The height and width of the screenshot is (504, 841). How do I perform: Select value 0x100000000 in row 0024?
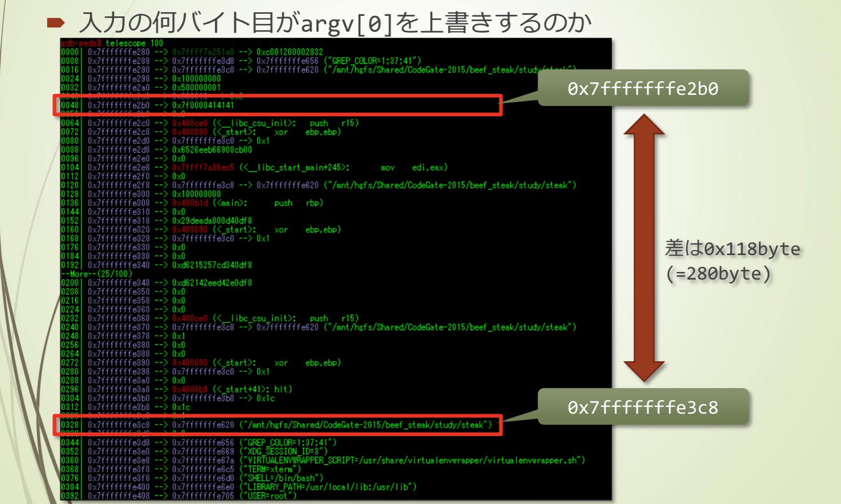tap(196, 79)
